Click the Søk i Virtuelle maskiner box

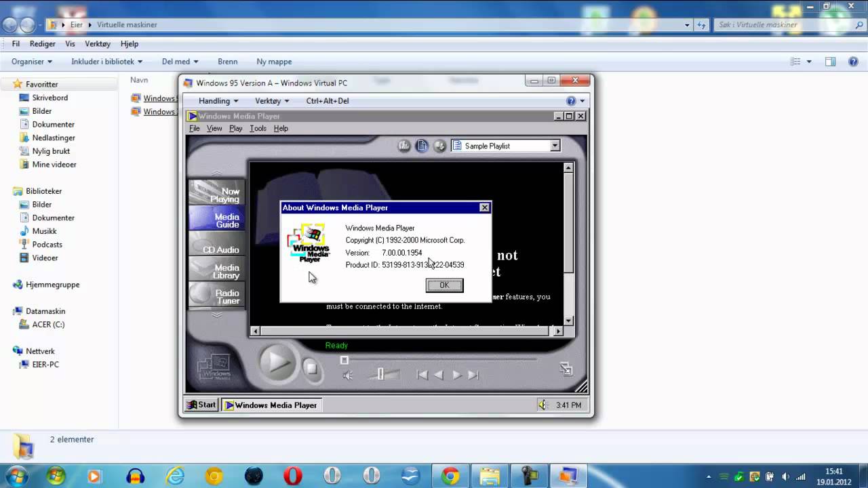pos(789,25)
